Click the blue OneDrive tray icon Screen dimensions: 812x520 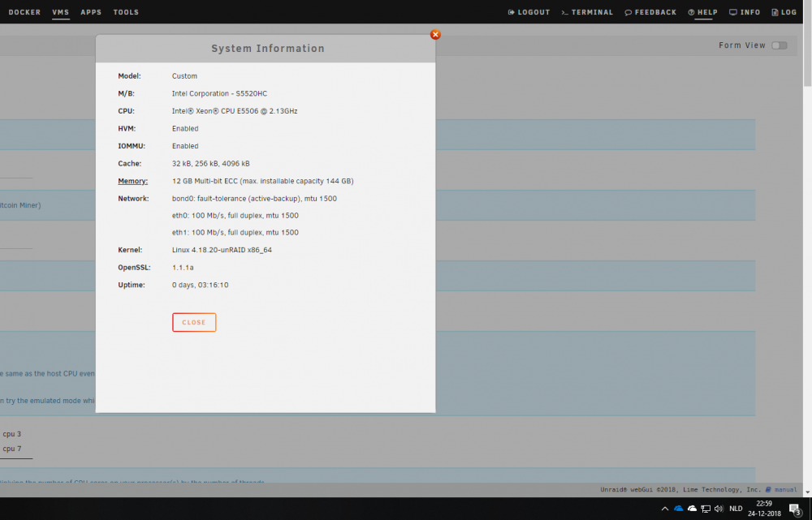pos(678,509)
